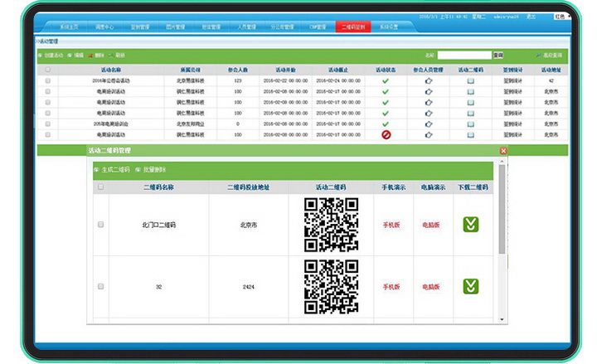The width and height of the screenshot is (597, 364).
Task: Open 签到统计 for 205年电商培训会
Action: click(513, 124)
